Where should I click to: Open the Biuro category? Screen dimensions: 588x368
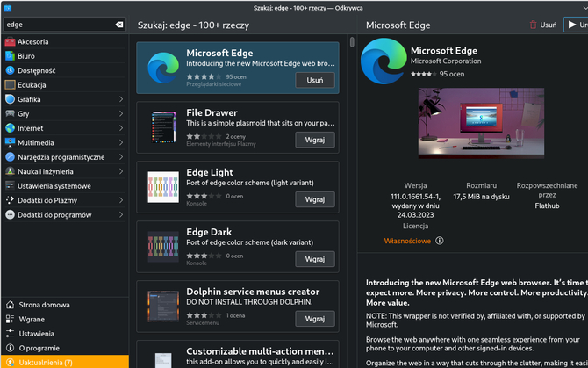[x=64, y=56]
